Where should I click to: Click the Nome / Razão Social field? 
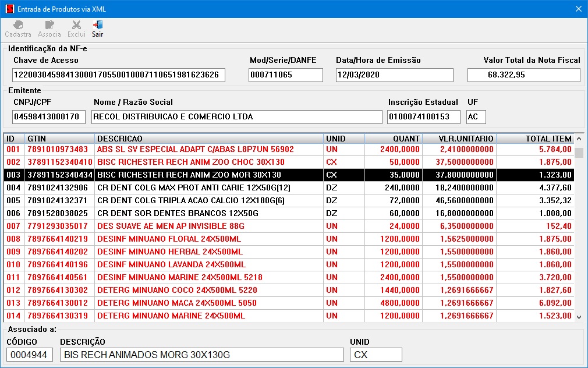click(x=236, y=117)
